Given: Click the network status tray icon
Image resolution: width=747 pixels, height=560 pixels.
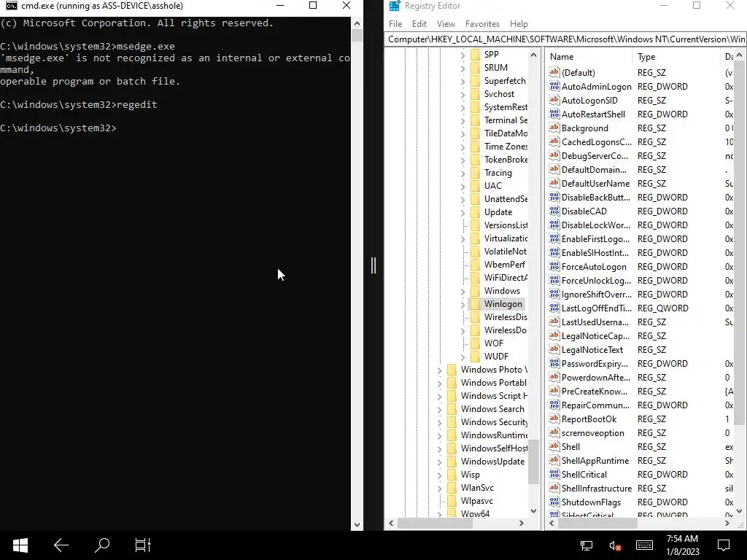Looking at the screenshot, I should coord(587,545).
